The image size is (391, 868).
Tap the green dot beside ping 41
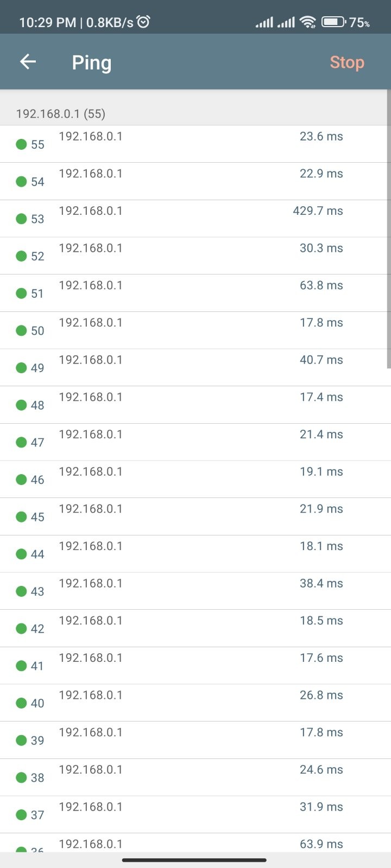21,666
